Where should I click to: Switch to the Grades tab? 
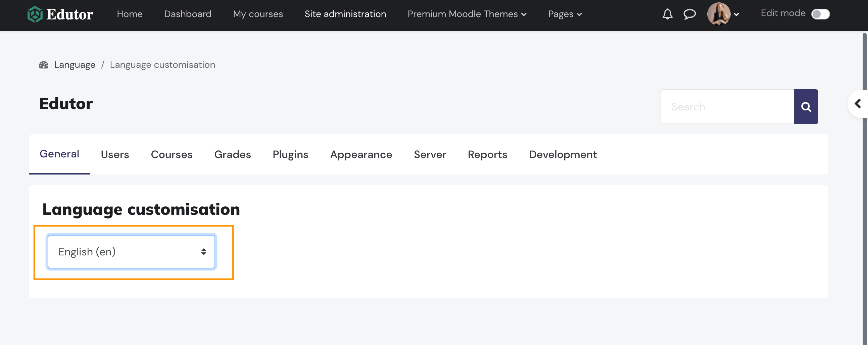pyautogui.click(x=233, y=154)
